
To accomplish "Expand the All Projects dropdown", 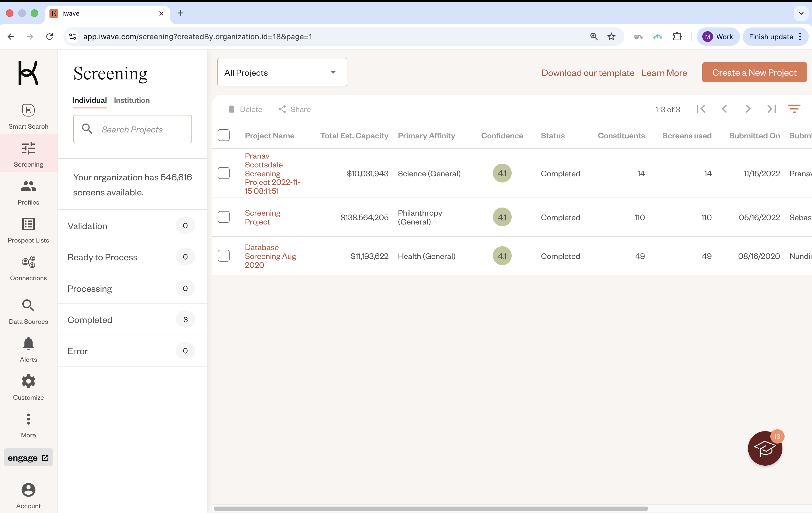I will tap(282, 72).
